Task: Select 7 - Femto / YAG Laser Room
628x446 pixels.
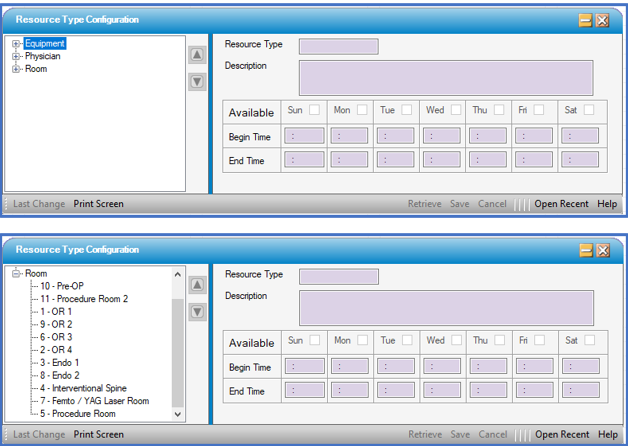Action: pos(93,401)
